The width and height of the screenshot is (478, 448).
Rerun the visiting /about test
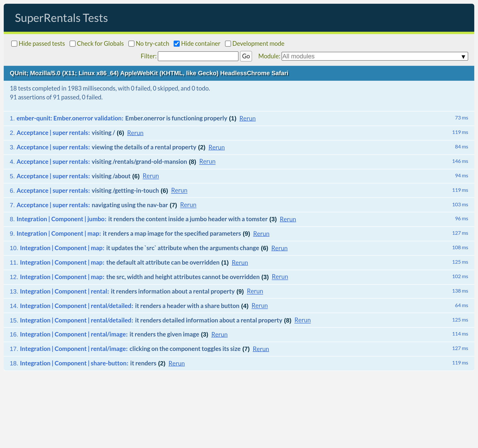pos(151,176)
